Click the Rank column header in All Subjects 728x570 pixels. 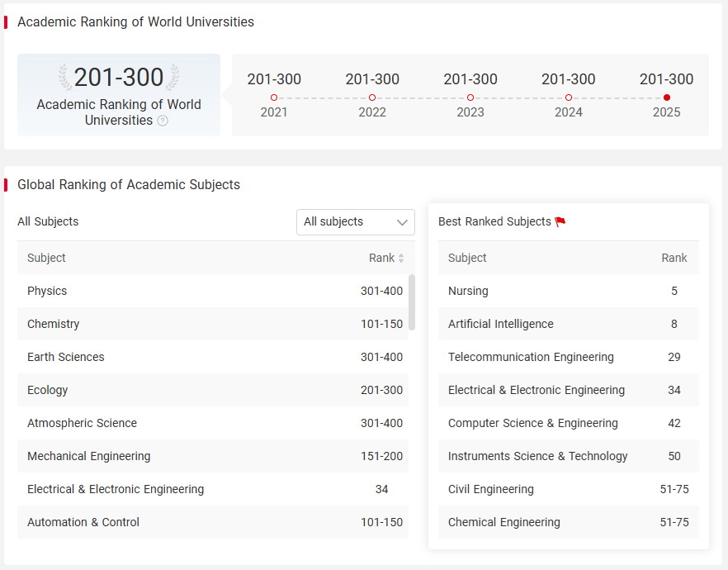tap(381, 258)
